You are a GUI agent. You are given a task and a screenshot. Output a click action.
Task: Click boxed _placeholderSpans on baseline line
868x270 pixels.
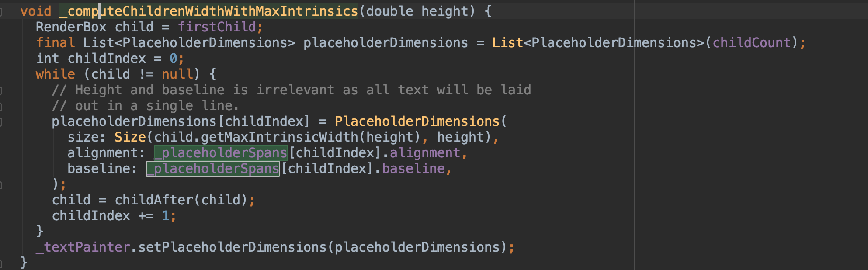coord(213,169)
